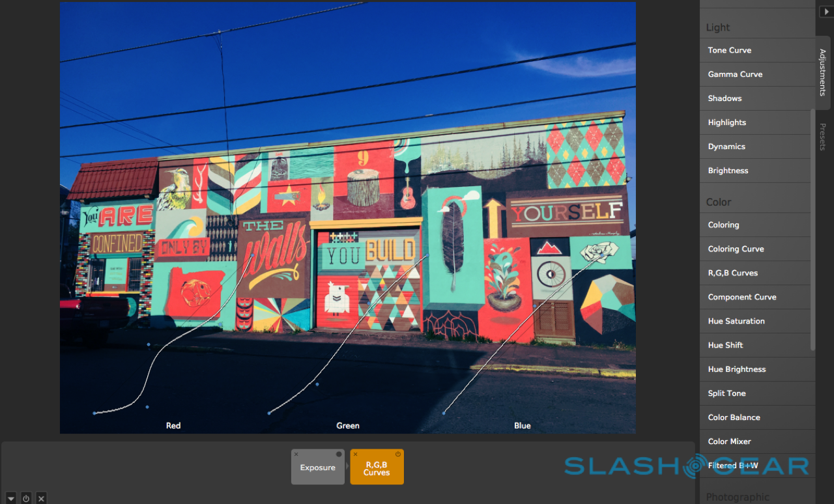This screenshot has width=834, height=504.
Task: Click the arrow between Exposure and Curves blocks
Action: (x=347, y=467)
